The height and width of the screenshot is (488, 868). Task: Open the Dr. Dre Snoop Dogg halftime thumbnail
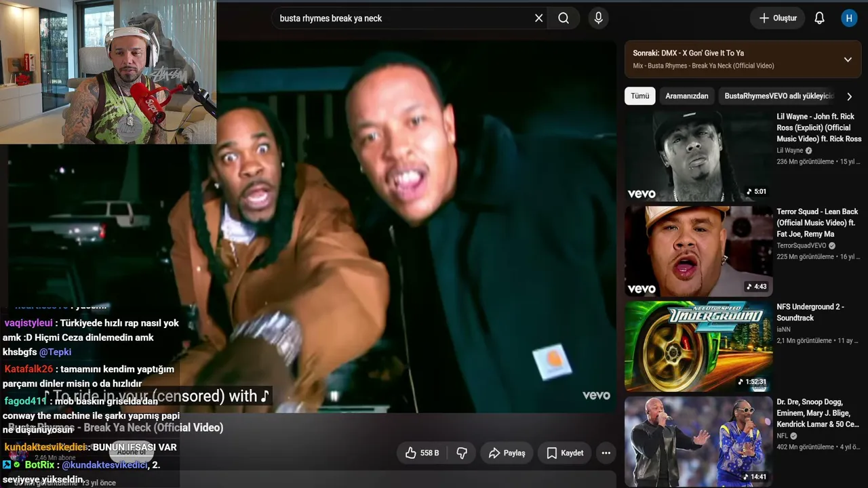click(x=698, y=441)
